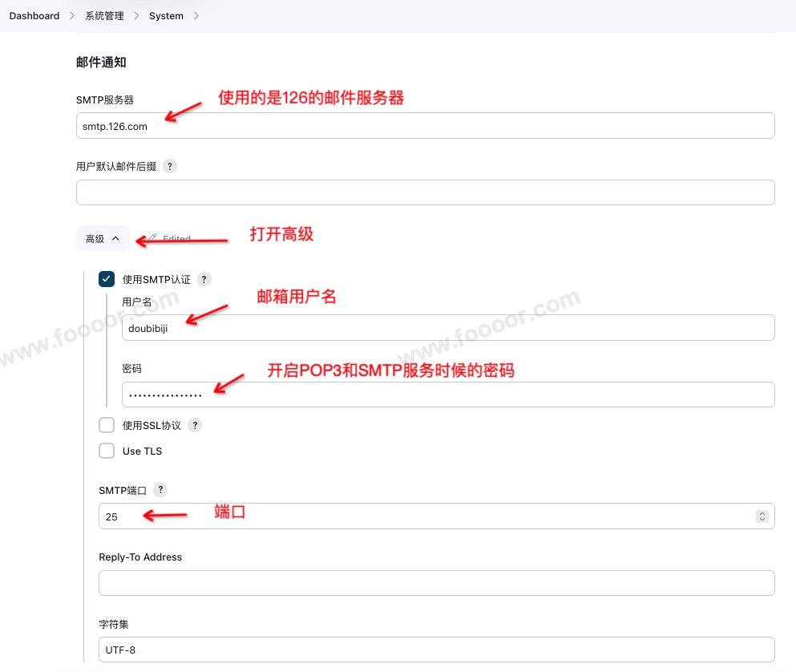Viewport: 796px width, 672px height.
Task: Click the Reply-To Address input field
Action: (436, 583)
